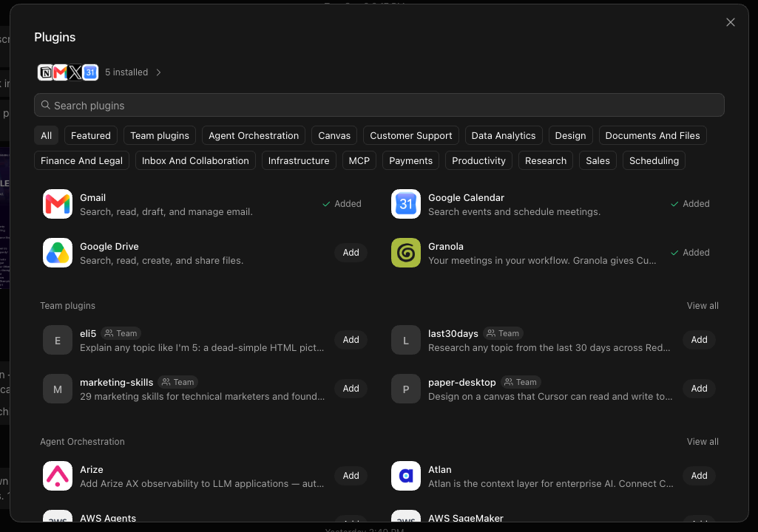Filter by Scheduling category
Image resolution: width=758 pixels, height=532 pixels.
[x=654, y=161]
